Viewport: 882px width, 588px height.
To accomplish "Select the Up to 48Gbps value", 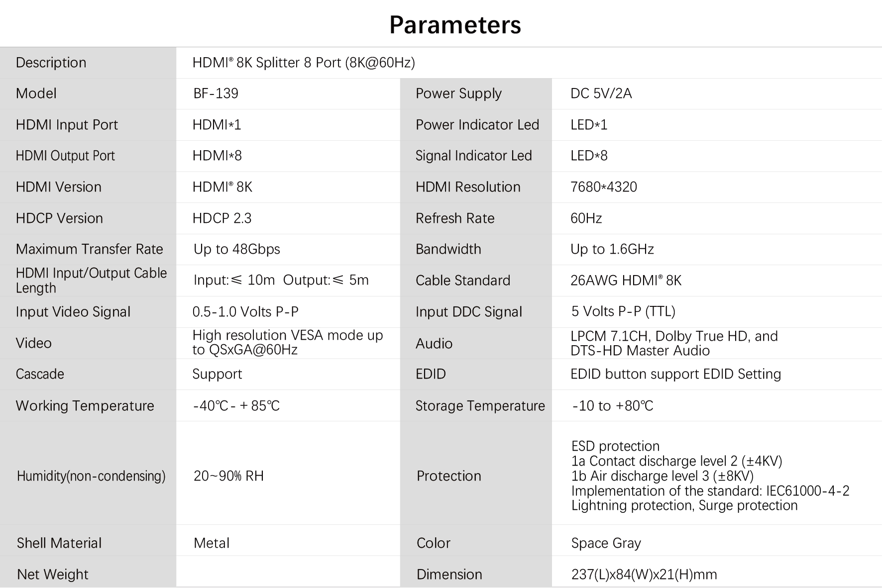I will [237, 249].
